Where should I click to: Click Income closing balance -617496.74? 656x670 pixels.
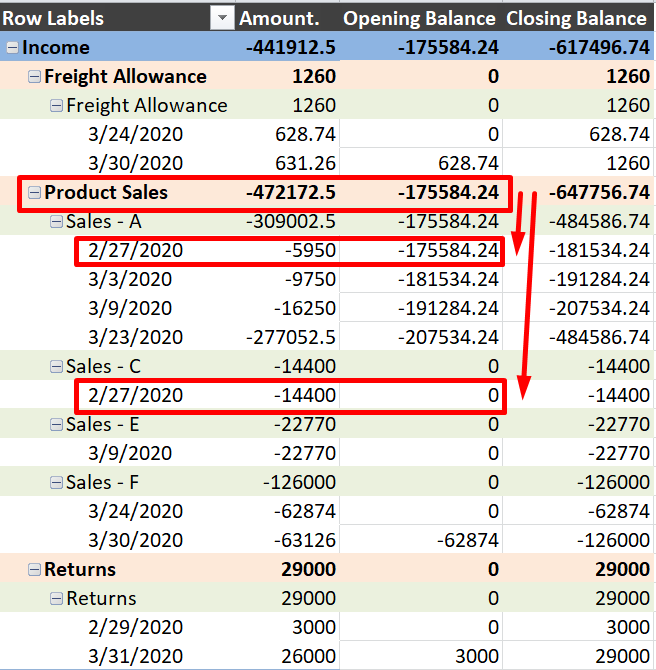point(599,47)
